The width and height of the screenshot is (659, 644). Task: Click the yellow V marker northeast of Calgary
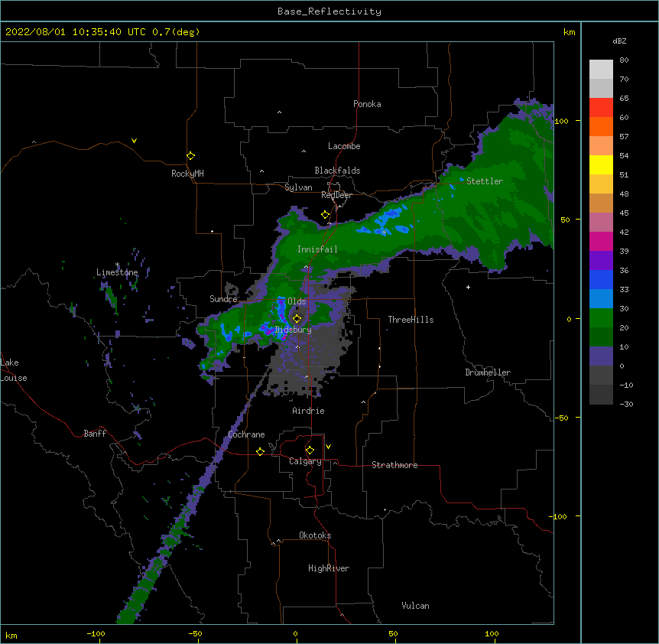coord(328,447)
